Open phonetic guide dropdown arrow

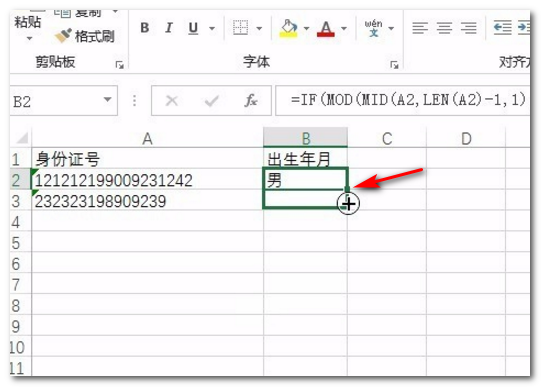[391, 28]
